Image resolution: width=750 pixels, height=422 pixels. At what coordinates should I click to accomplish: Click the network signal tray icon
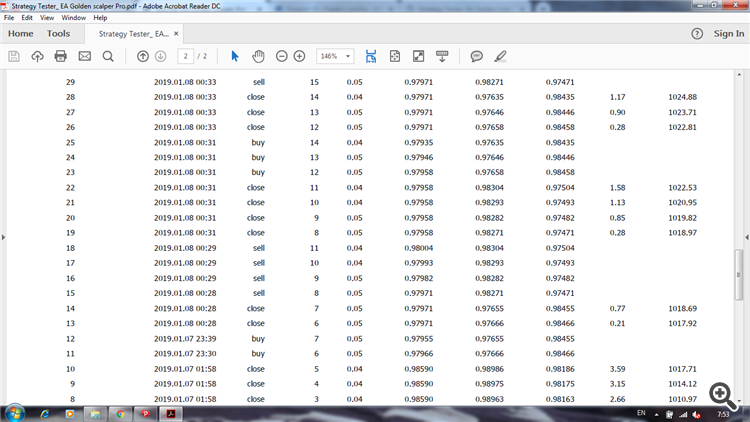(x=683, y=415)
